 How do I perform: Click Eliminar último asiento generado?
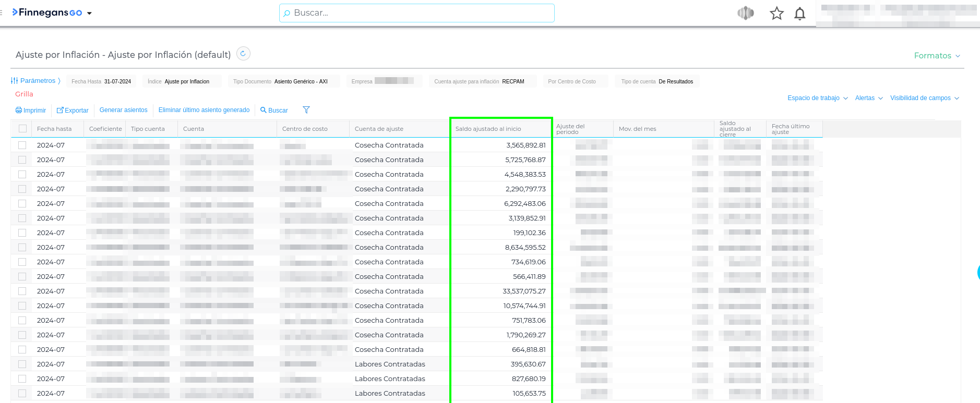tap(204, 110)
